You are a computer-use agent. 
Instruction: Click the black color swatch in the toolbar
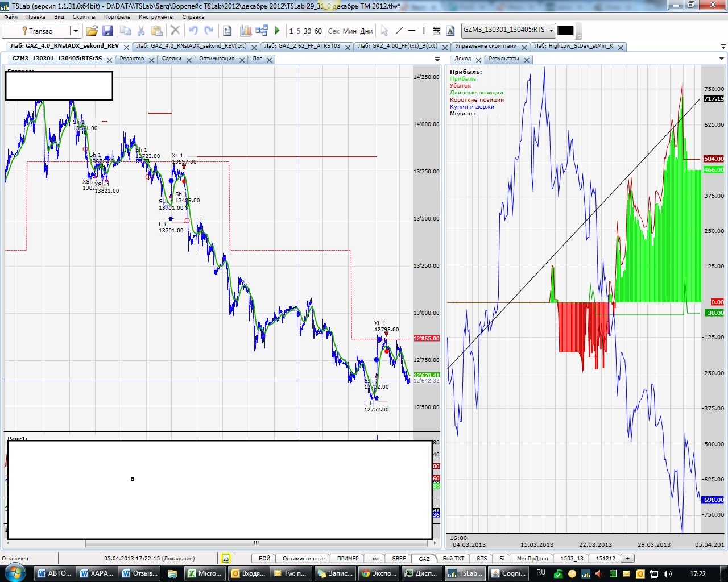click(x=565, y=31)
